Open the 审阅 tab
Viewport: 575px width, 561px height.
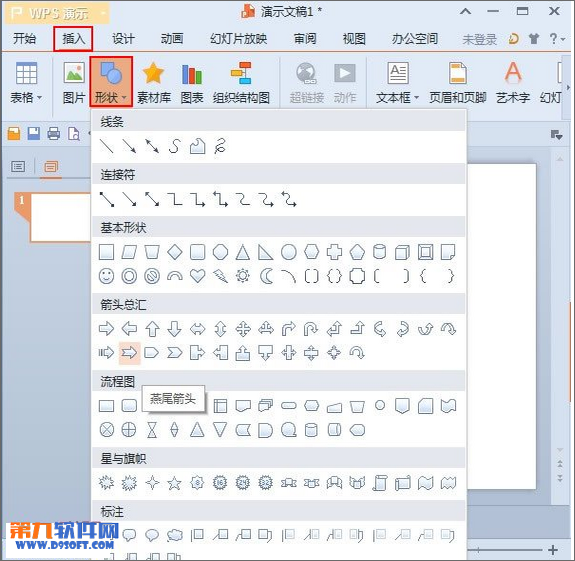tap(305, 38)
